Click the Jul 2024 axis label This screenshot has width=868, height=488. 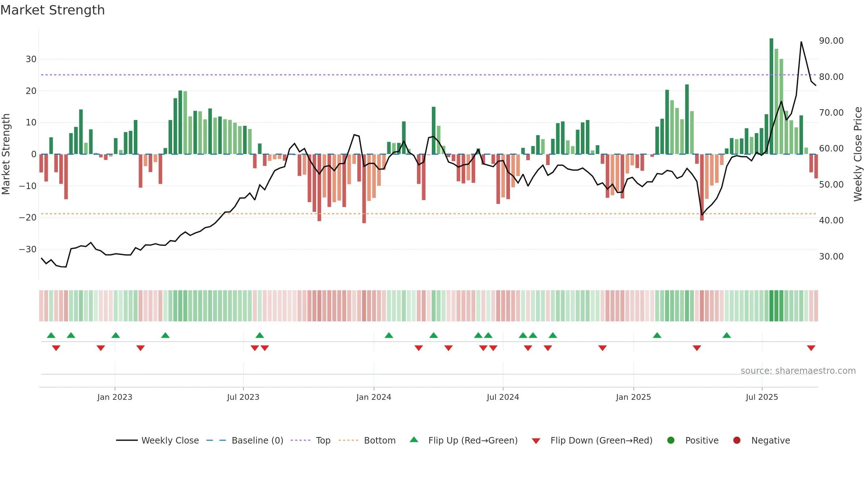[503, 397]
